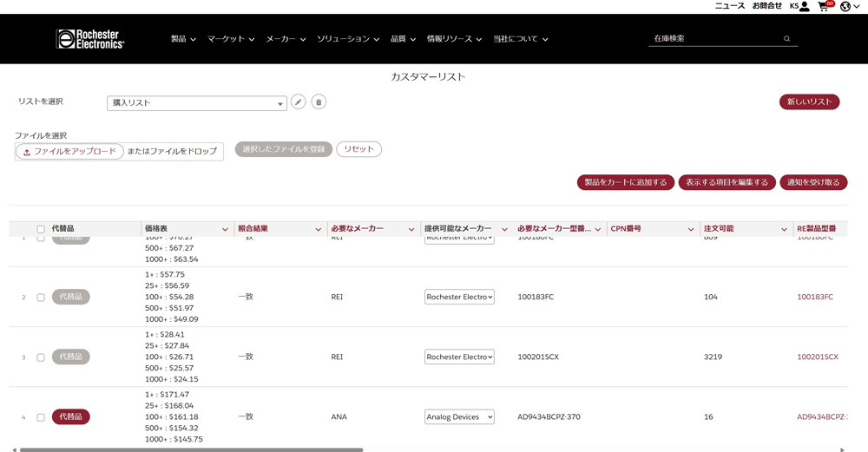Open the メーカー menu

click(x=286, y=39)
